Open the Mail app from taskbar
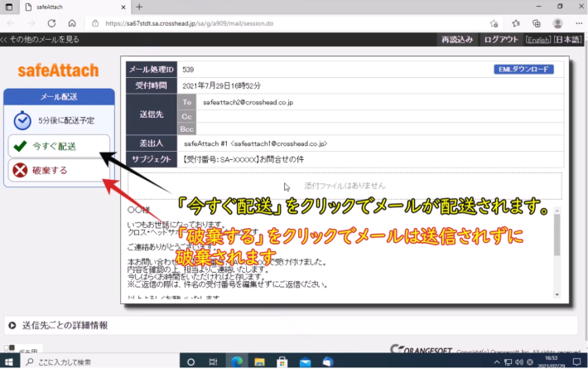Viewport: 588px width, 369px height. pyautogui.click(x=305, y=362)
